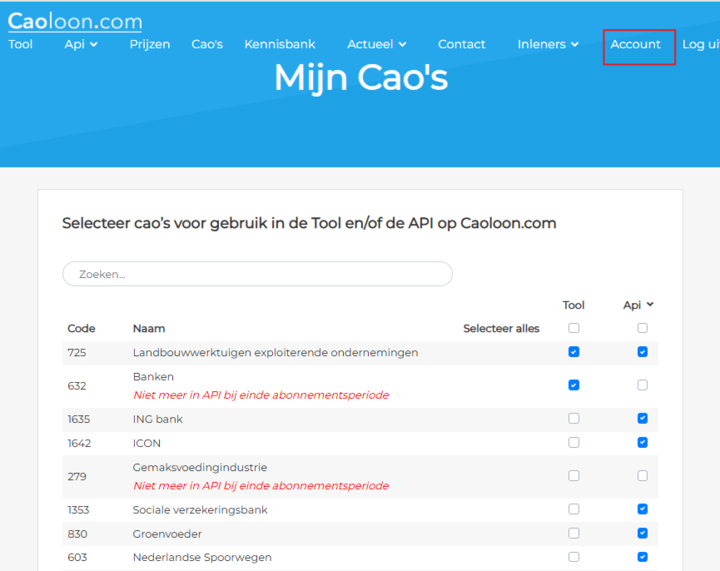Click in the Zoeken search field
This screenshot has height=571, width=720.
point(257,274)
